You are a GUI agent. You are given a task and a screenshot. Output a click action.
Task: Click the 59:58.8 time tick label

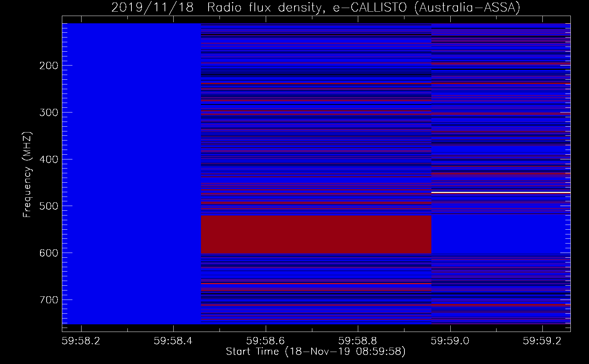tap(358, 341)
